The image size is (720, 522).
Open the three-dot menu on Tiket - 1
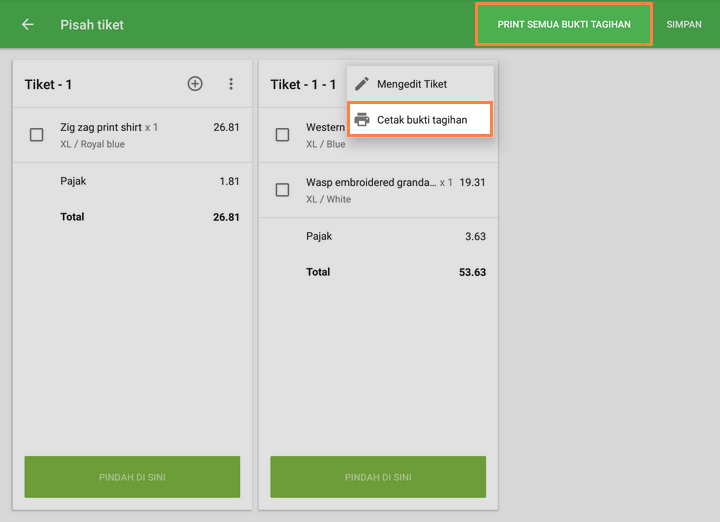(231, 84)
